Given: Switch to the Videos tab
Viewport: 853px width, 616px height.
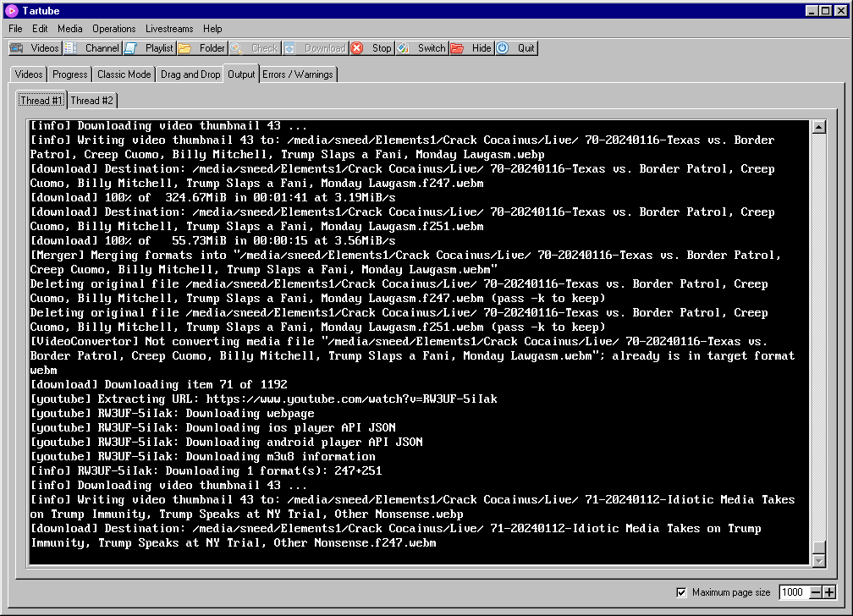Looking at the screenshot, I should [28, 74].
